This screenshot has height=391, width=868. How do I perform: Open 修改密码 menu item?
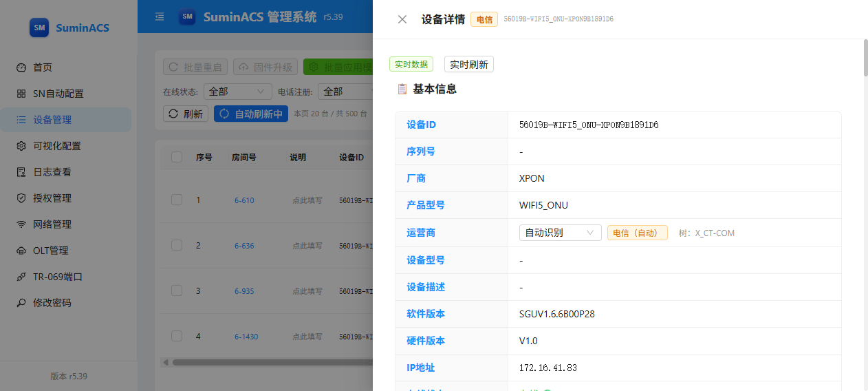click(66, 303)
